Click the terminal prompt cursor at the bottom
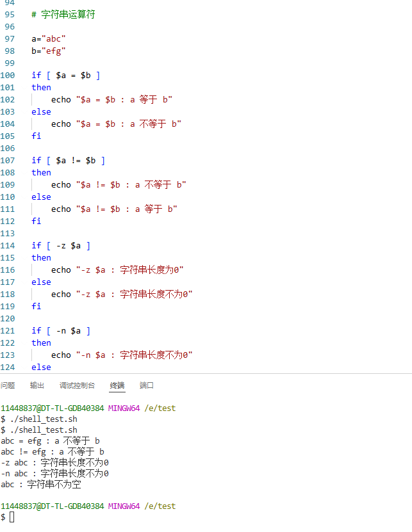This screenshot has width=412, height=532. pos(12,517)
